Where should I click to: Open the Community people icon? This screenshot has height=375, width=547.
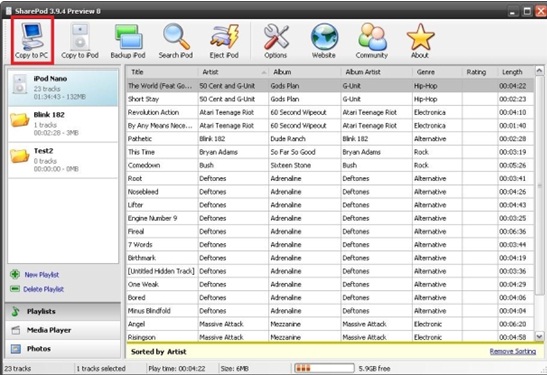[x=372, y=41]
